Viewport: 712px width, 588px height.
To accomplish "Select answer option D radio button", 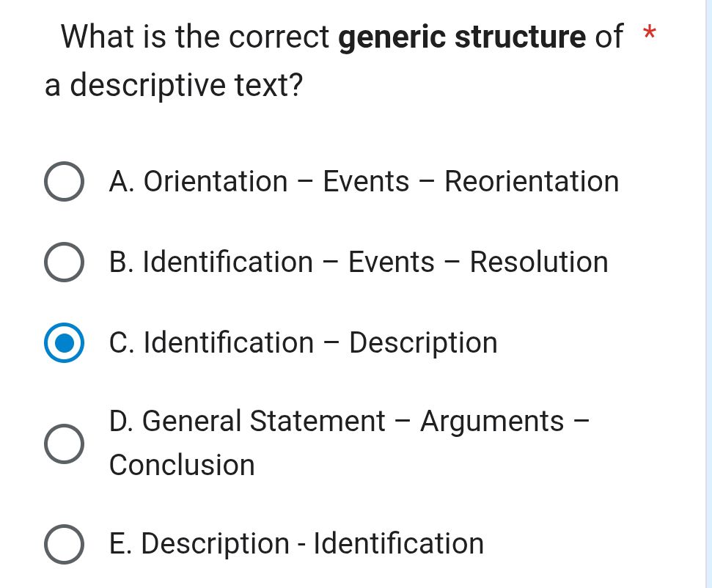I will click(64, 442).
